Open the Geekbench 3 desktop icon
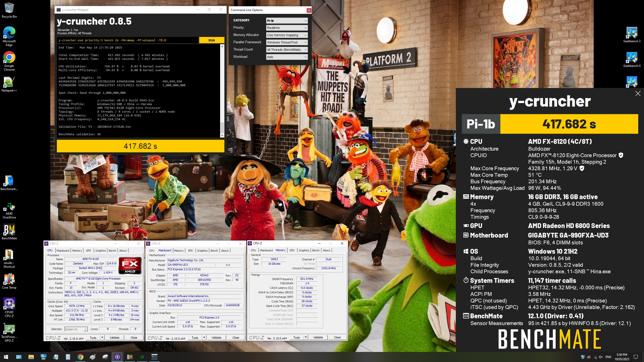Screen dimensions: 644x362 (632, 35)
